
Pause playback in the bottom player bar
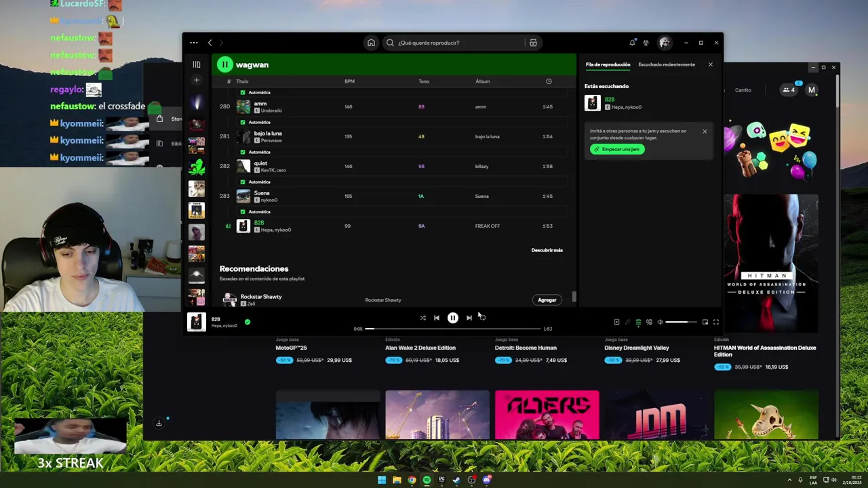452,318
